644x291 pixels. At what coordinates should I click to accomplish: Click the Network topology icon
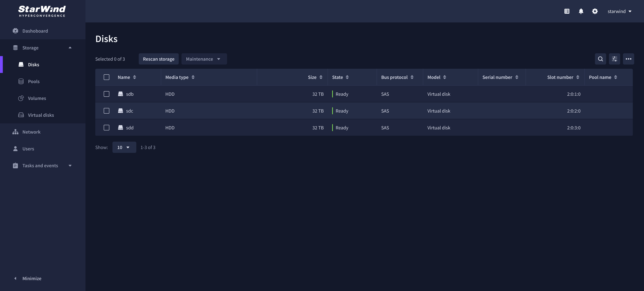[x=15, y=132]
